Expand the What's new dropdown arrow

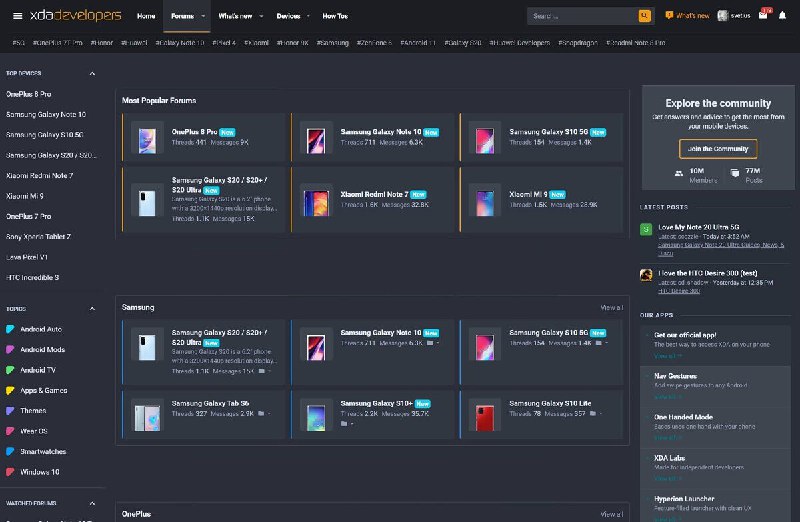pos(261,16)
